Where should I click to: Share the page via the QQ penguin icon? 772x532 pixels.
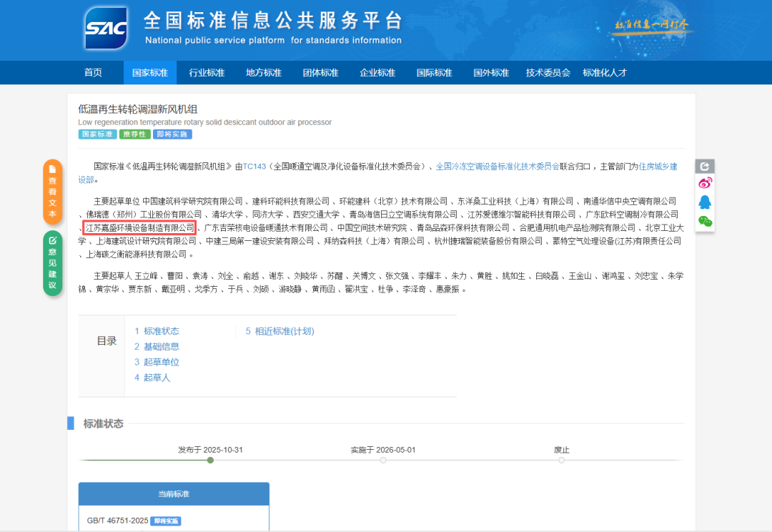(x=705, y=202)
